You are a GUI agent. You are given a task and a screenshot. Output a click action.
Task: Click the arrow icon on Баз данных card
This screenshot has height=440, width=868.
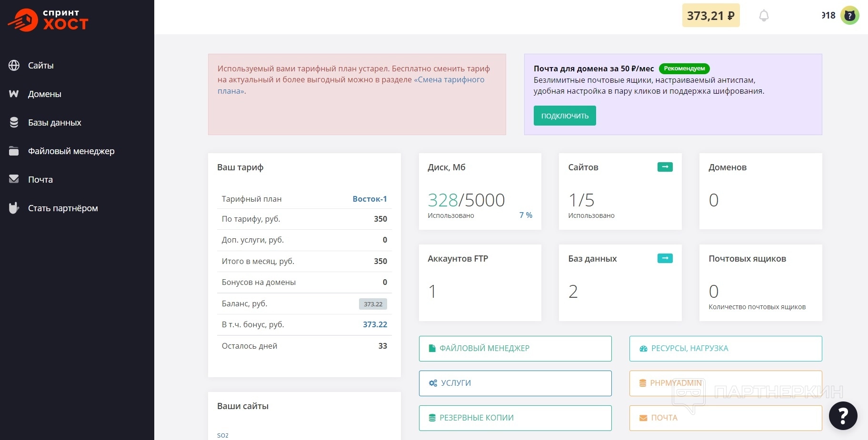point(665,258)
